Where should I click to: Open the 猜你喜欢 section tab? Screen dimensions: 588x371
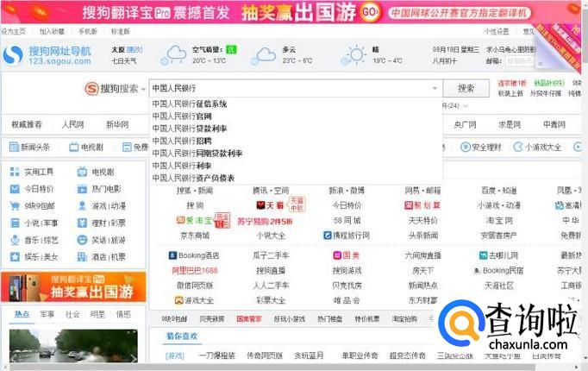pos(182,336)
